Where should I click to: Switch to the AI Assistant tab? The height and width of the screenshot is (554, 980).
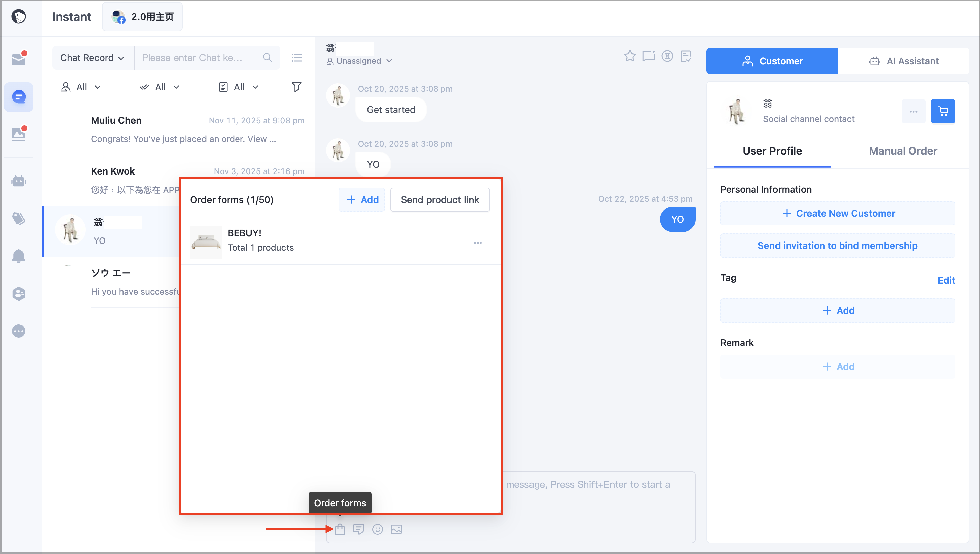pos(904,61)
